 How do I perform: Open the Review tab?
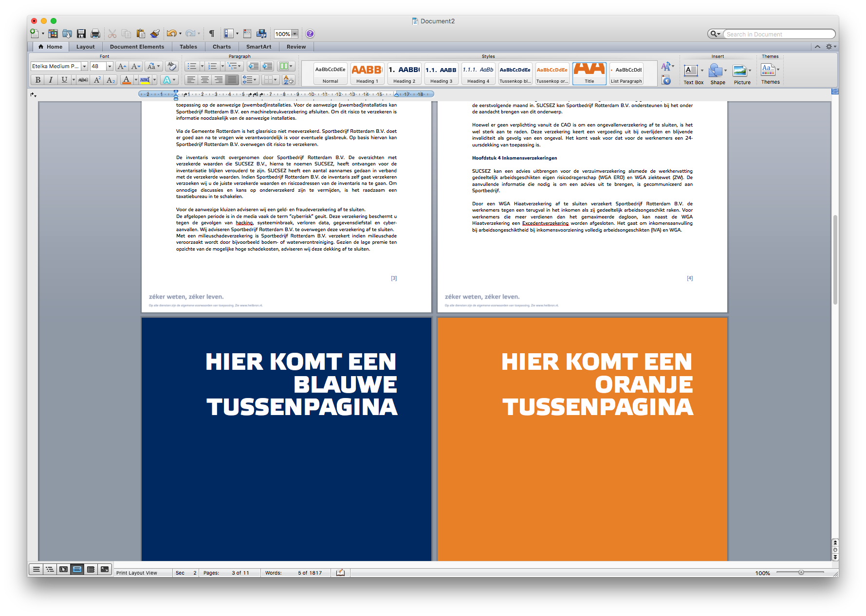(296, 47)
